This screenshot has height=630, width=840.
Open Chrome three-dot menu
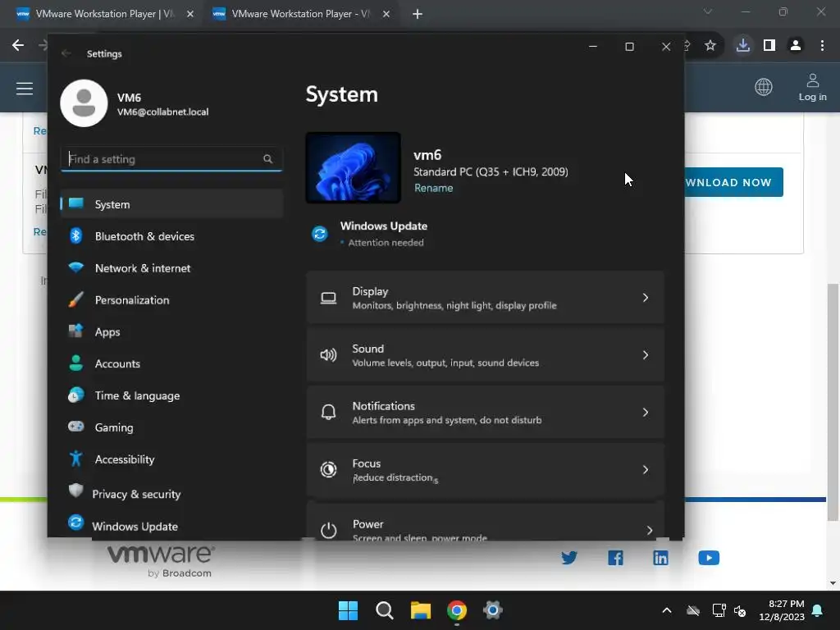pos(822,46)
